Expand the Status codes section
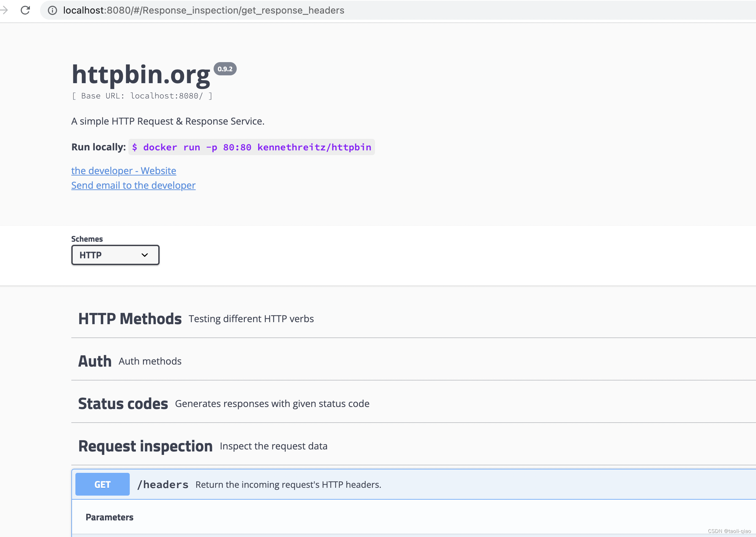The height and width of the screenshot is (537, 756). coord(414,404)
